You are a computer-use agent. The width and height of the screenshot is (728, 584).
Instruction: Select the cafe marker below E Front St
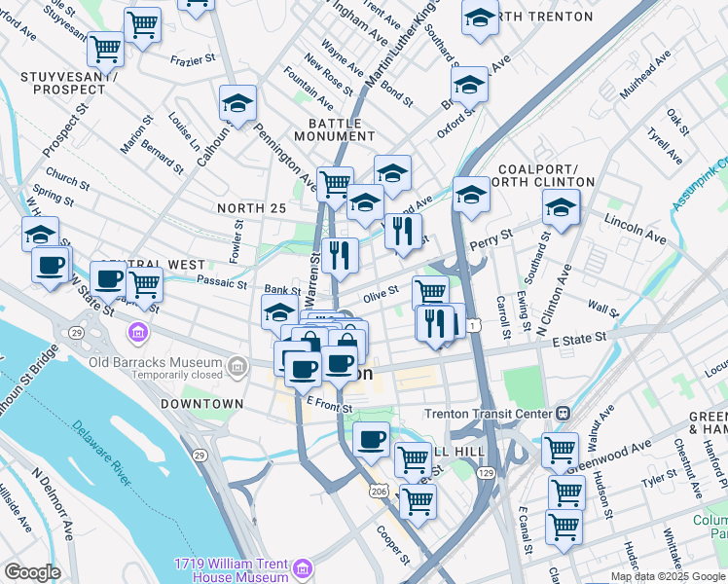(x=371, y=442)
